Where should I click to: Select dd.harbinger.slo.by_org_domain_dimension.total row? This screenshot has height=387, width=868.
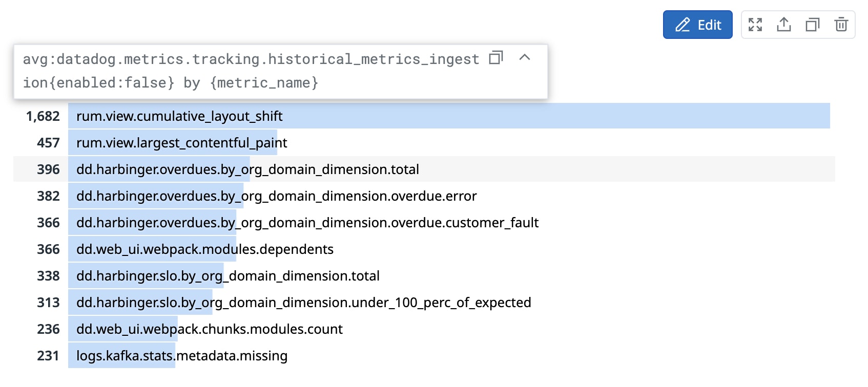click(228, 276)
